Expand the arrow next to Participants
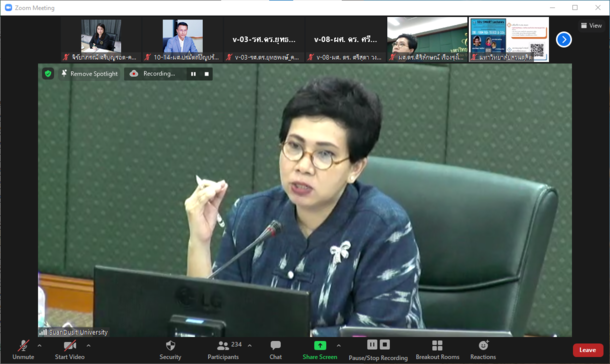 (249, 345)
